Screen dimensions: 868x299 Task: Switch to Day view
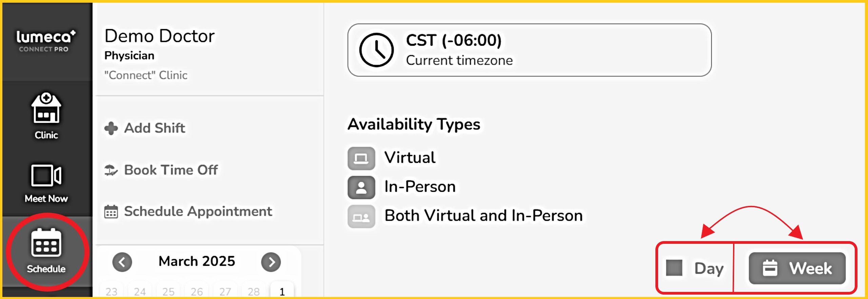point(695,268)
